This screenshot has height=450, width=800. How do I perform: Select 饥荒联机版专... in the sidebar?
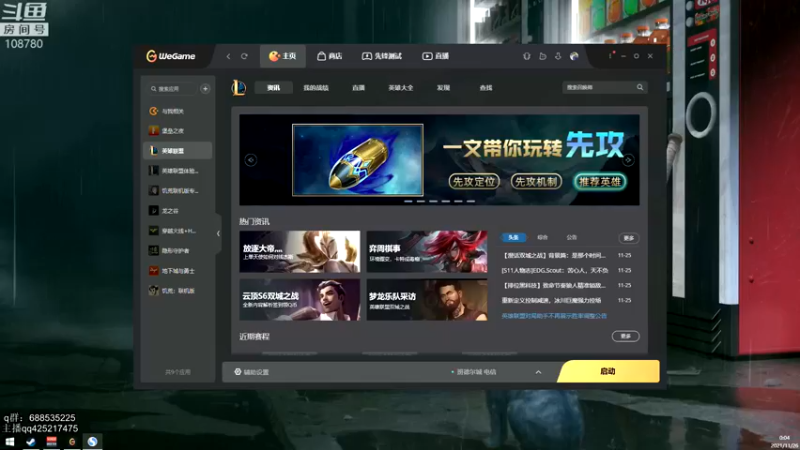pos(178,190)
